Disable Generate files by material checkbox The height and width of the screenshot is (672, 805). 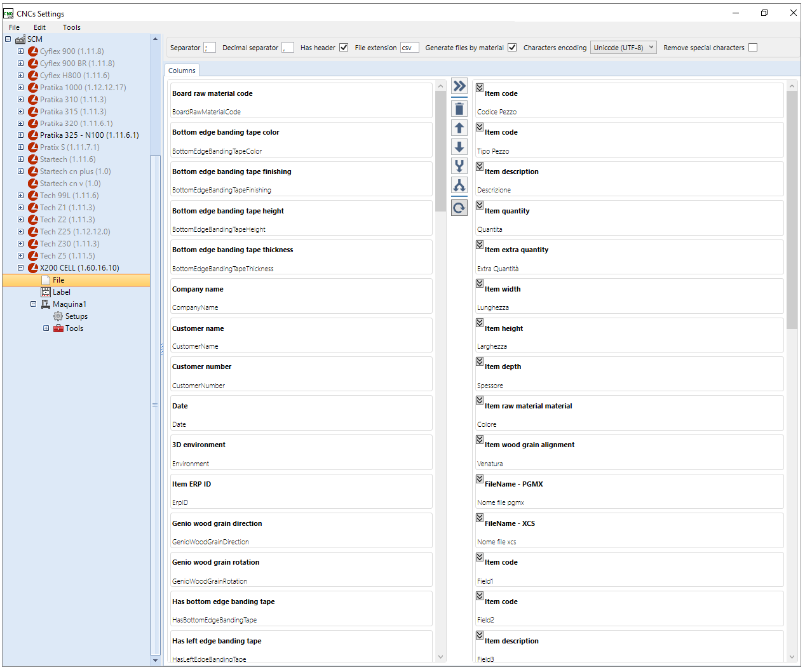pos(512,48)
